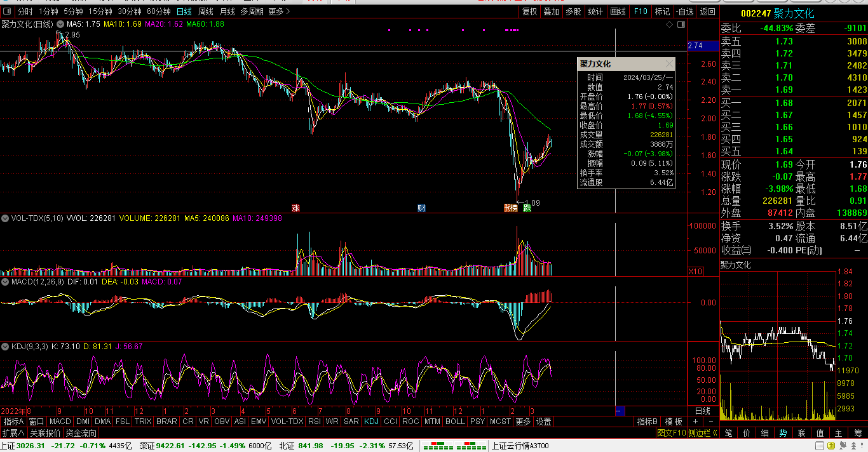
Task: Click the 涨 marker below price chart
Action: pos(295,208)
